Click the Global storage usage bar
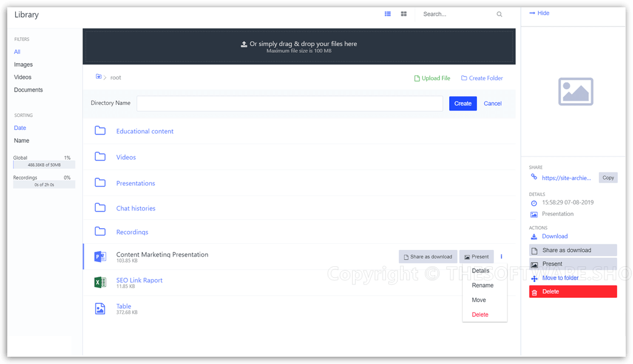Screen dimensions: 633x364 (x=44, y=164)
